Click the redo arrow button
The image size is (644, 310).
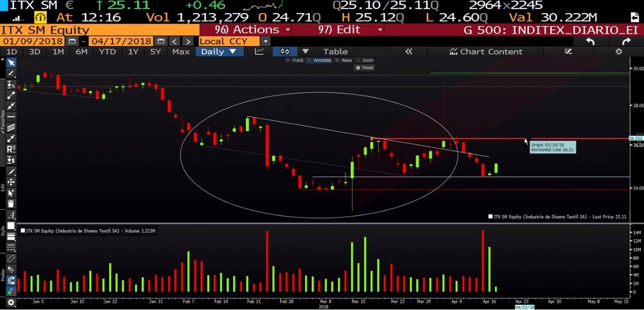(x=626, y=41)
